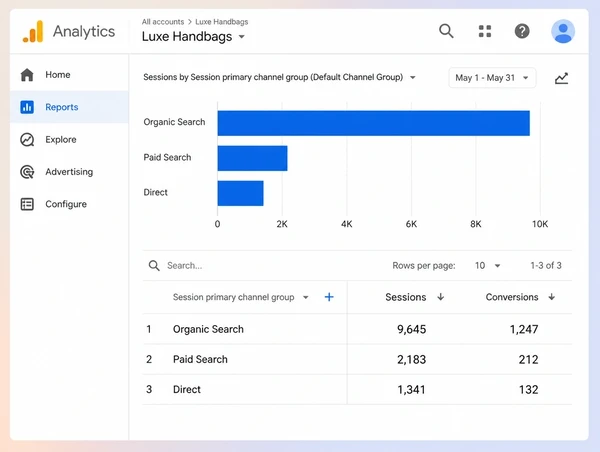Viewport: 600px width, 452px height.
Task: Open the help question mark icon
Action: [x=522, y=31]
